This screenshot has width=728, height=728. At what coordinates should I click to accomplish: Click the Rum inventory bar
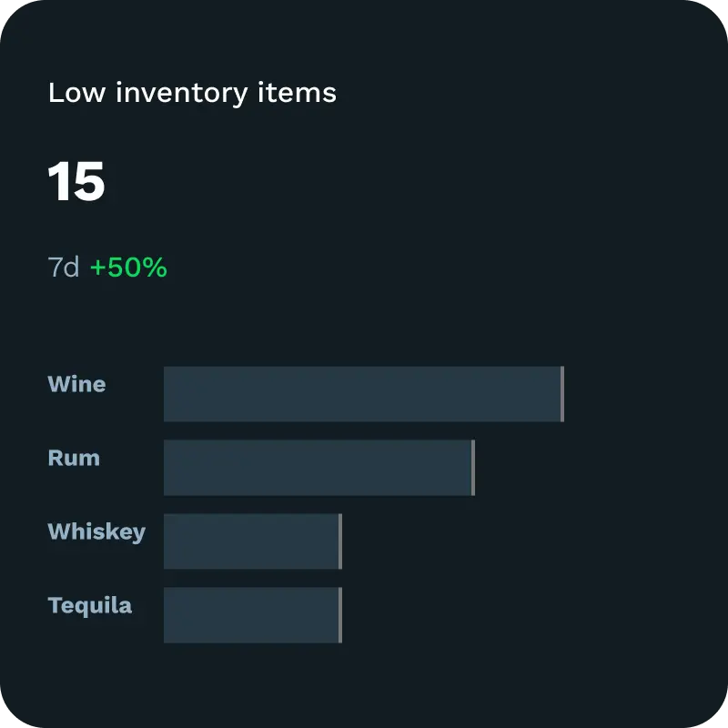(318, 468)
